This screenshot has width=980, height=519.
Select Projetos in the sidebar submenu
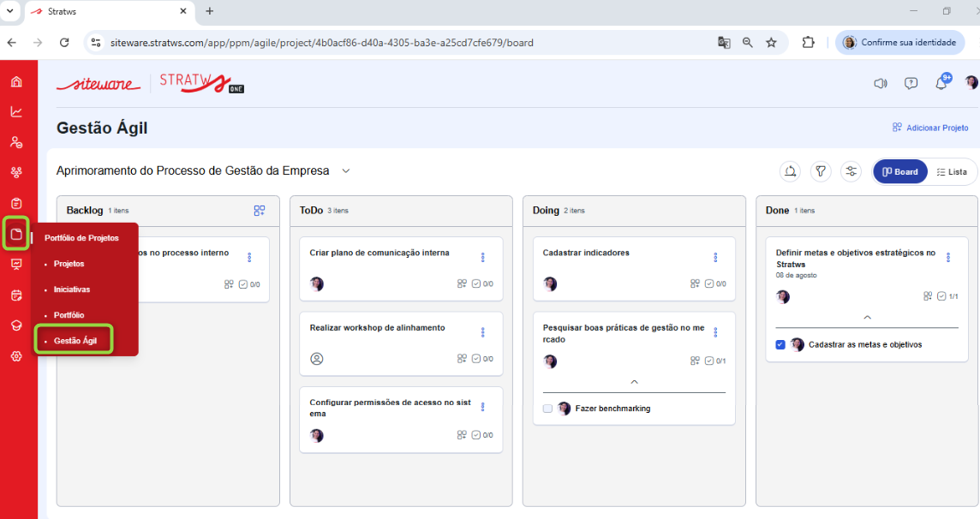tap(69, 264)
